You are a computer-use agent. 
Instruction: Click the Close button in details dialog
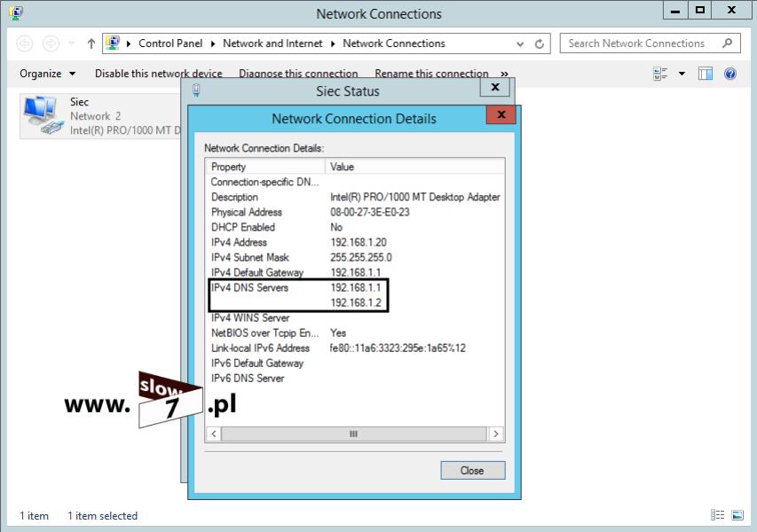tap(473, 470)
